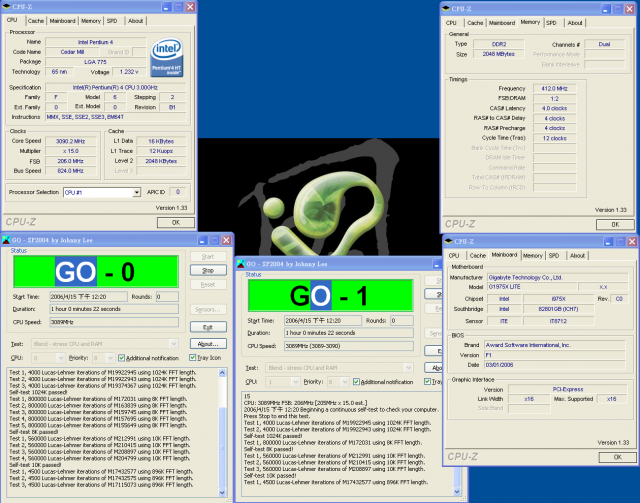Click the green GO - 1 status banner
This screenshot has height=503, width=640.
pyautogui.click(x=331, y=296)
